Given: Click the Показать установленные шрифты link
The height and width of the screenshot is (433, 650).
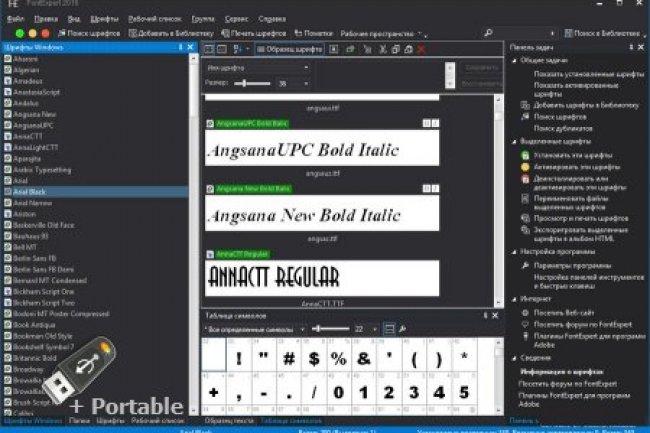Looking at the screenshot, I should coord(576,74).
